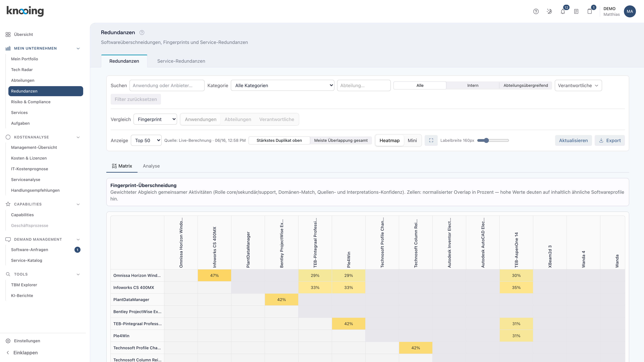Viewport: 644px width, 362px height.
Task: Click the Demand Management chat icon
Action: click(x=8, y=239)
